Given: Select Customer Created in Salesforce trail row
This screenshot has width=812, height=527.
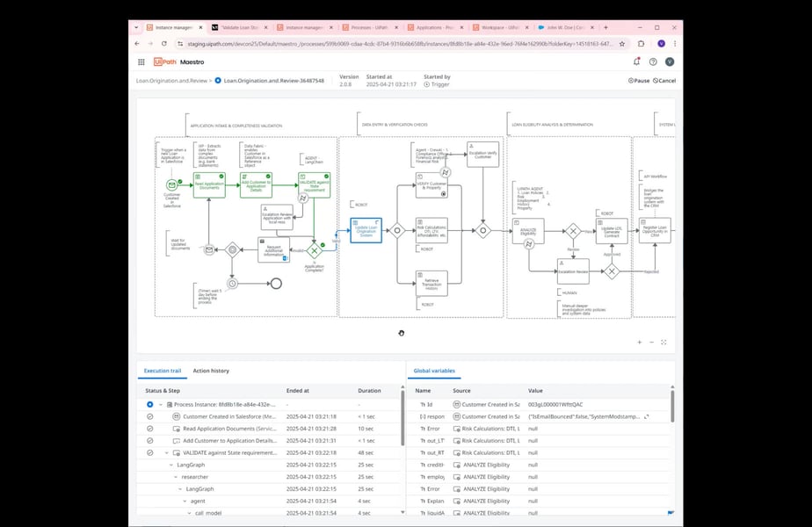Looking at the screenshot, I should pos(271,416).
